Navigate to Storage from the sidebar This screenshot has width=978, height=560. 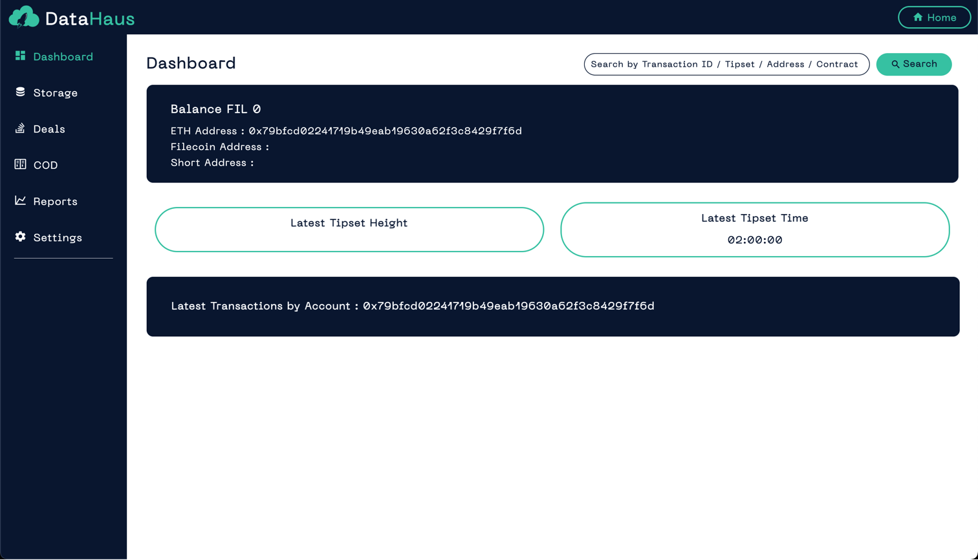coord(55,92)
